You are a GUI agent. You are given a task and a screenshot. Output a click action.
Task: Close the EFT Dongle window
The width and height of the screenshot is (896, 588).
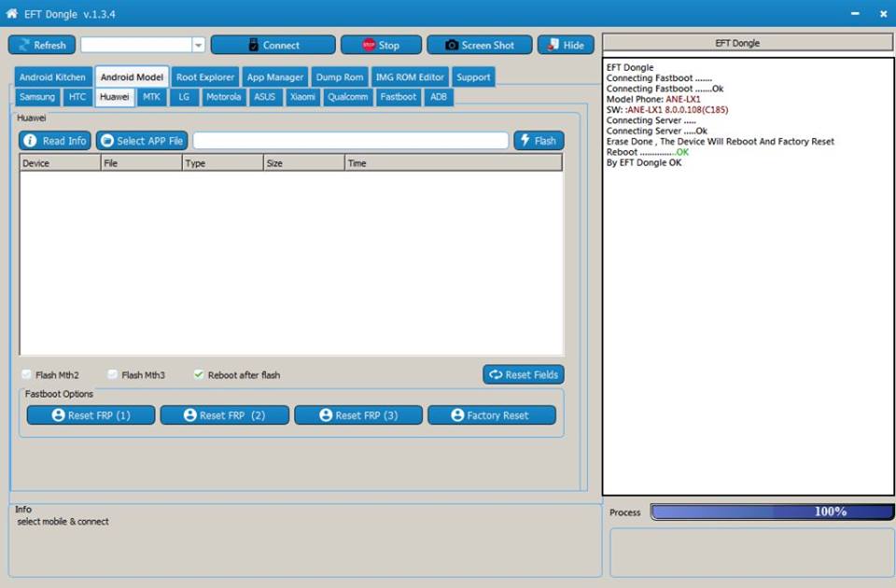[884, 14]
